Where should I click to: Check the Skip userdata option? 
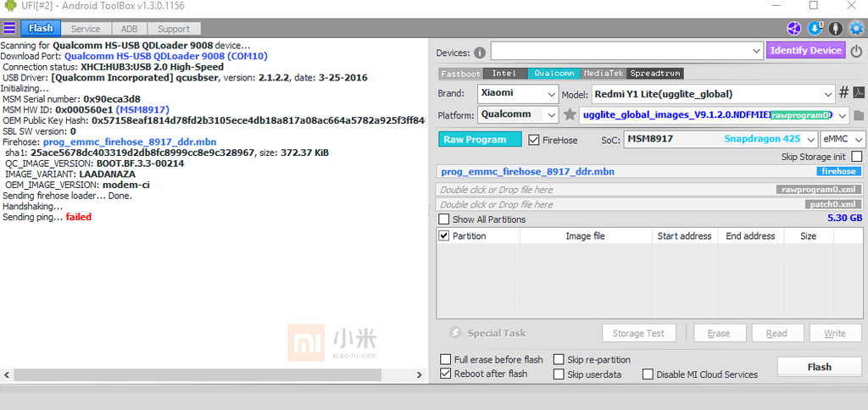point(559,374)
